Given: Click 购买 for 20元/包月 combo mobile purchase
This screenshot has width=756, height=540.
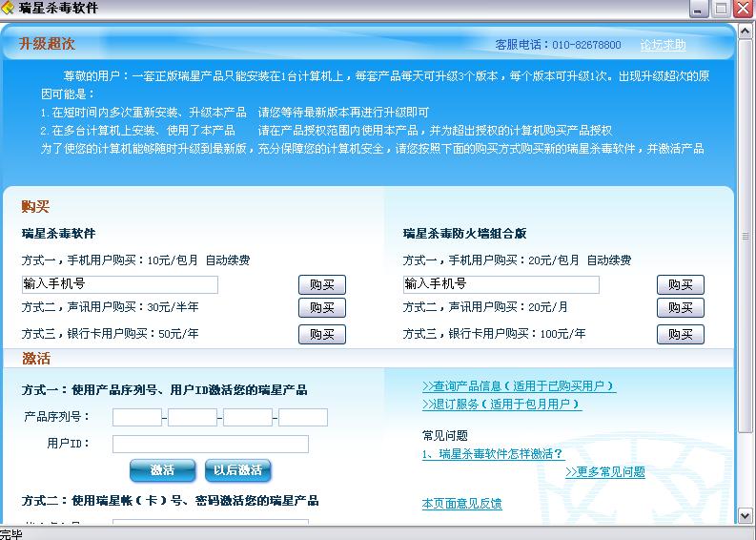Looking at the screenshot, I should (x=681, y=284).
